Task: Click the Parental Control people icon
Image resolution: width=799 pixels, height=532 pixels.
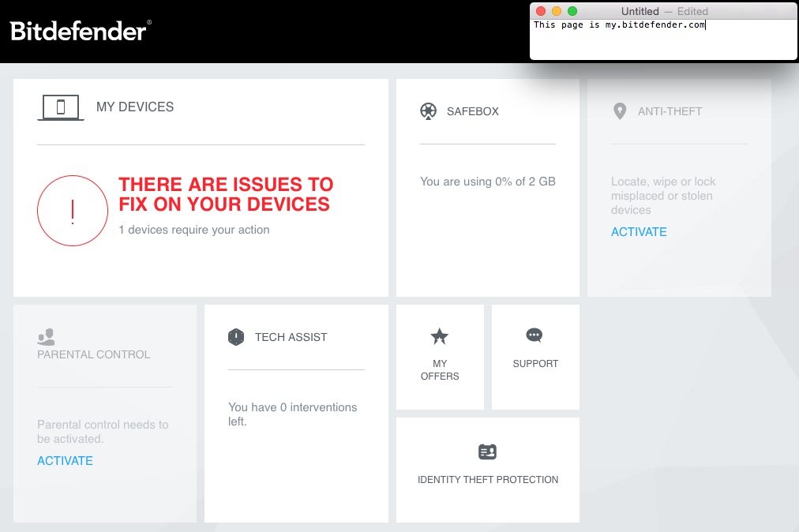Action: (x=46, y=338)
